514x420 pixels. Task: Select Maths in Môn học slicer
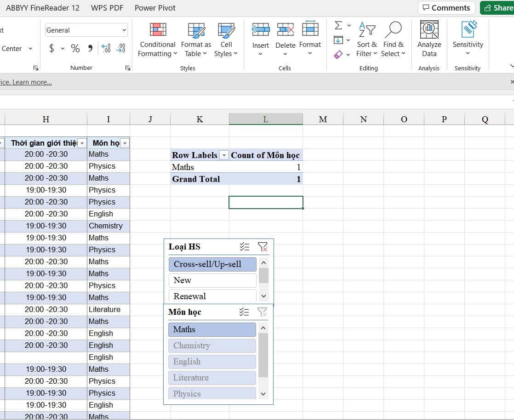click(x=212, y=329)
